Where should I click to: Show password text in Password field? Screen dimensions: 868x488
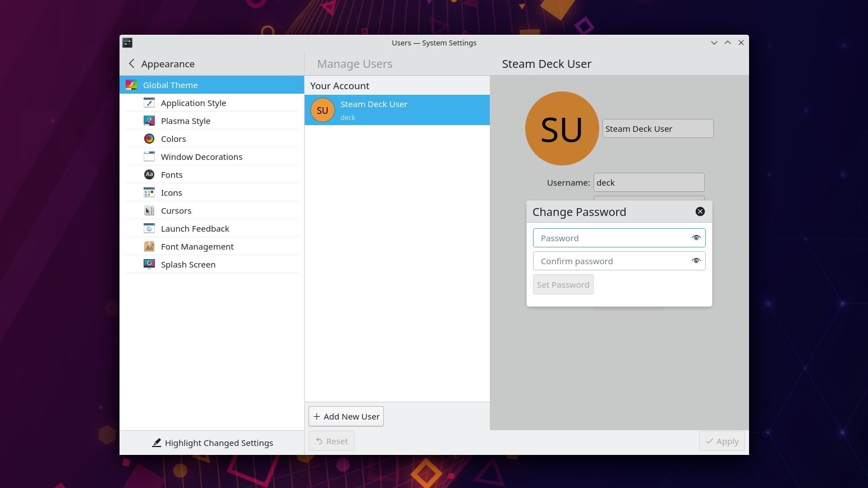(x=696, y=238)
